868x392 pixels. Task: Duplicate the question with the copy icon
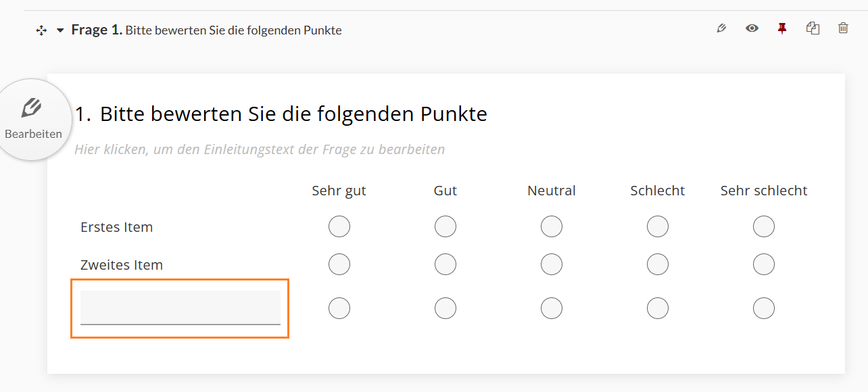(x=813, y=28)
